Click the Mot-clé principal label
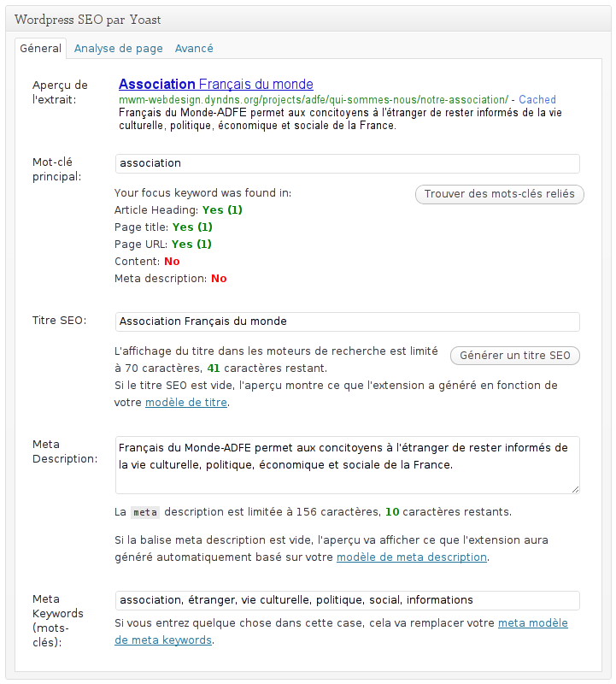616x684 pixels. [x=56, y=169]
